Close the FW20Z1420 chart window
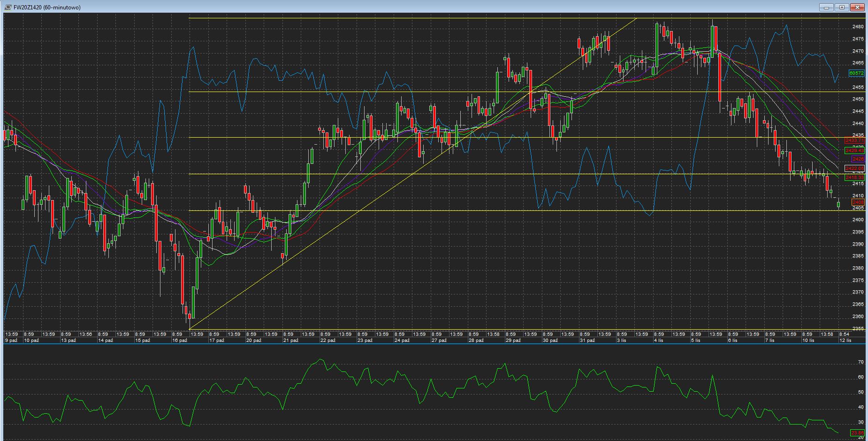868x441 pixels. [858, 7]
